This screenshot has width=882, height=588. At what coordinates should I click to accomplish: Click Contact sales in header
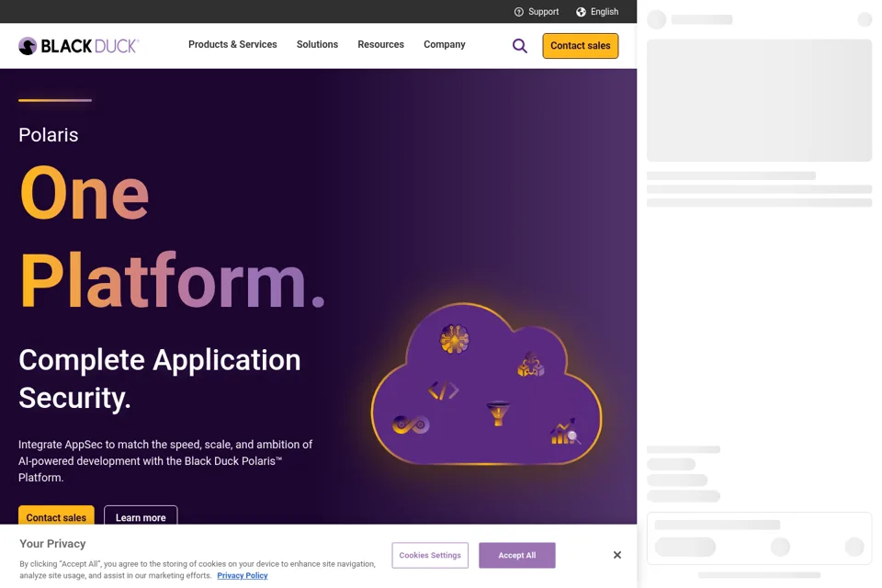tap(581, 46)
